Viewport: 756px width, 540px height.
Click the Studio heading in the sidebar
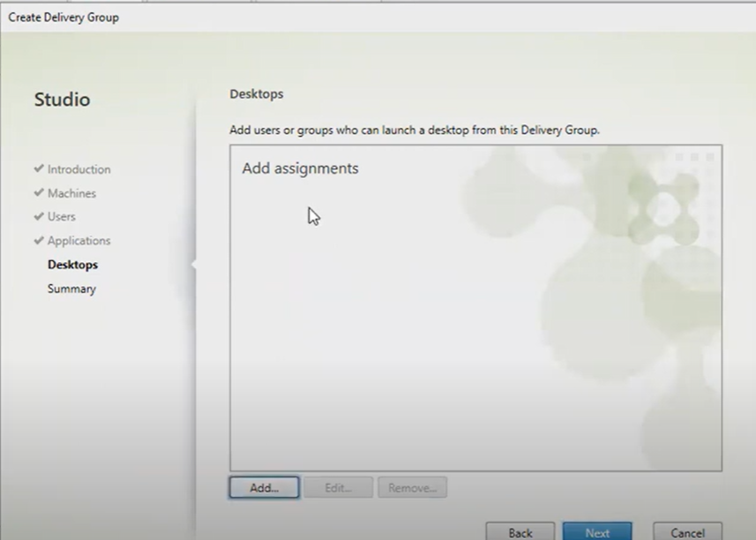click(62, 100)
